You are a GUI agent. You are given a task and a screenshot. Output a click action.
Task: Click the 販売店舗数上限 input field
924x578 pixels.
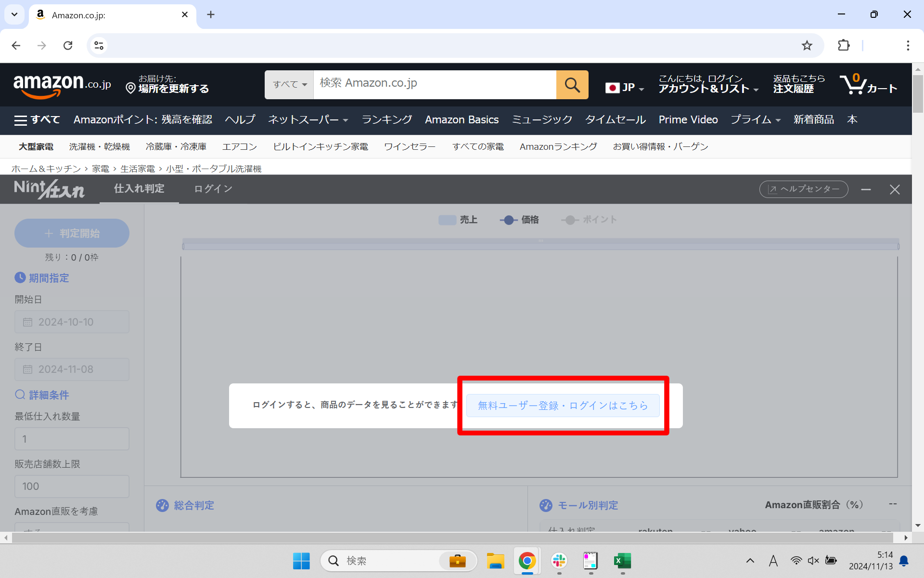[x=72, y=486]
